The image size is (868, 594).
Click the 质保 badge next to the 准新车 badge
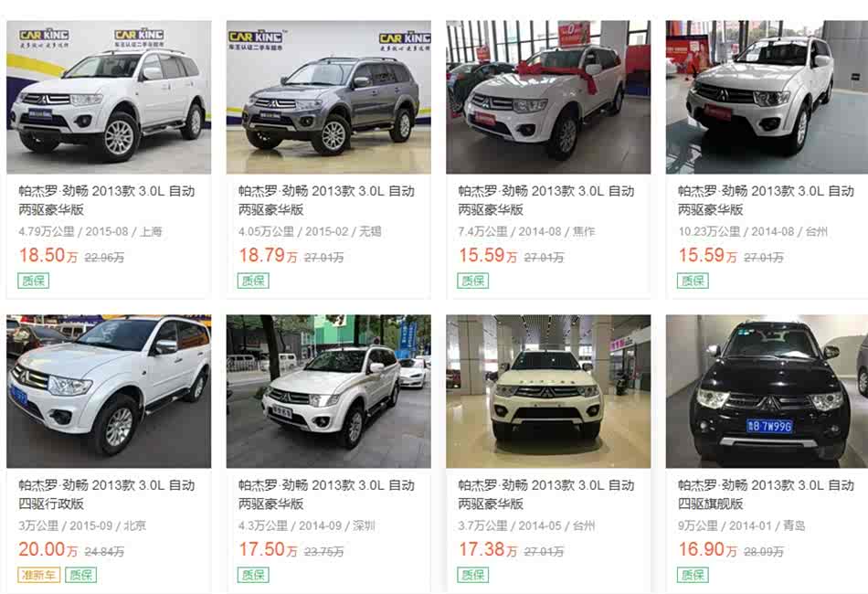click(80, 575)
